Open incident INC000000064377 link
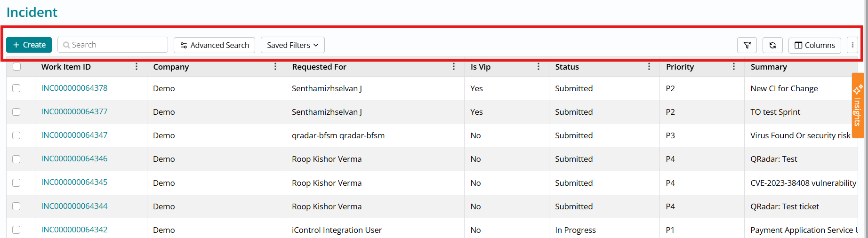This screenshot has width=868, height=238. coord(74,112)
